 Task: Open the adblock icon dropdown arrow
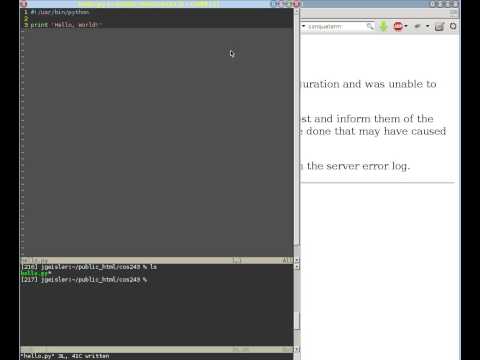click(x=406, y=26)
